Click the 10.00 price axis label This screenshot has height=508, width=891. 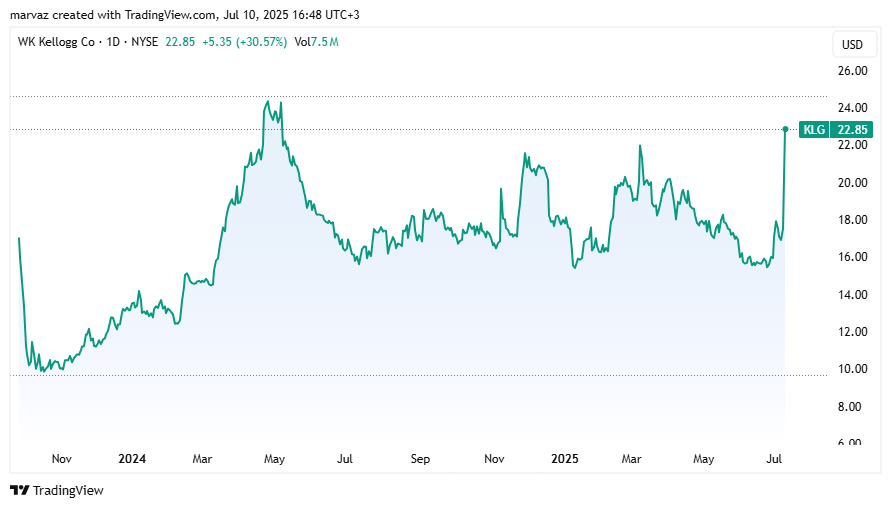852,369
